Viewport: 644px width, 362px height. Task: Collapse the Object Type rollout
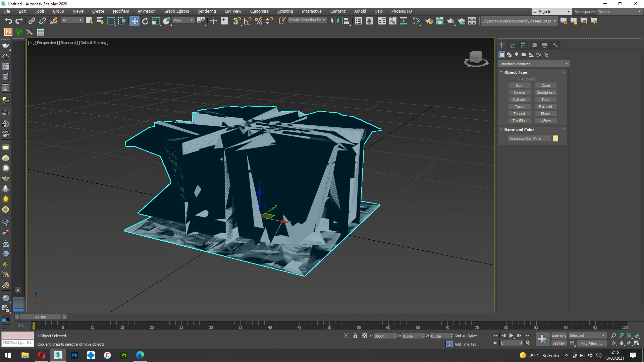[x=516, y=72]
